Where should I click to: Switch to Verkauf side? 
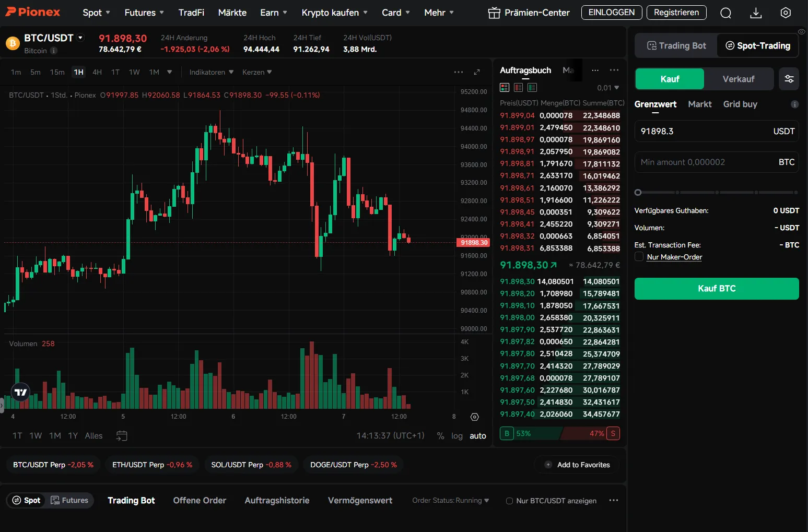tap(739, 79)
